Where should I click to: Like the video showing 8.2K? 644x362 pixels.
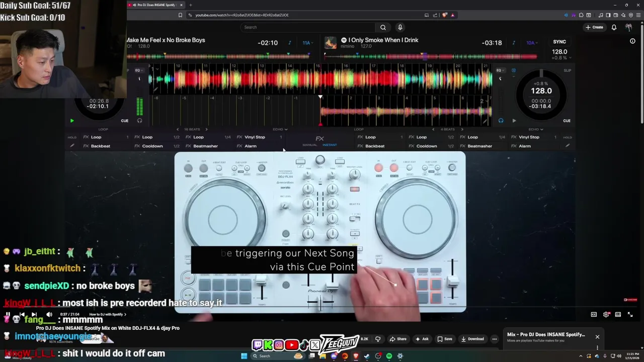pos(365,339)
